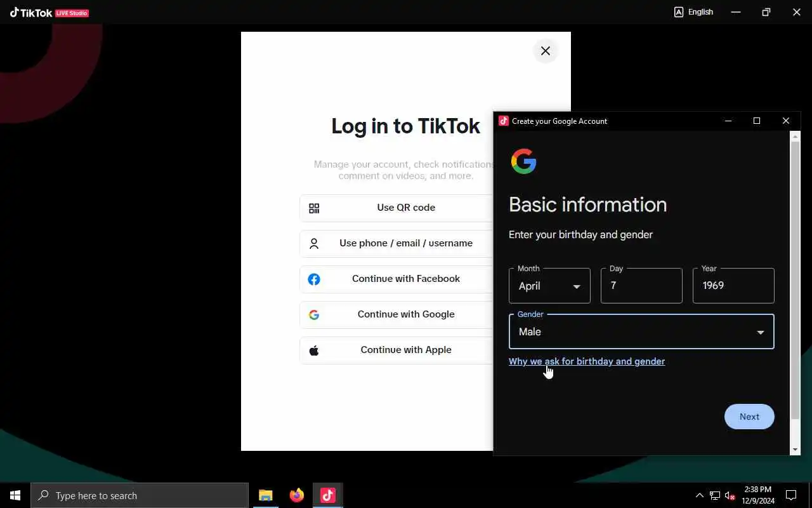Click the TikTok icon in Google window title
Image resolution: width=812 pixels, height=508 pixels.
click(503, 121)
